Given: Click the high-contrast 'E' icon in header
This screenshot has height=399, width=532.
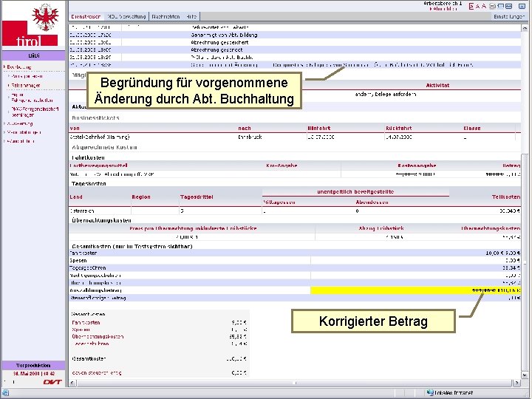Looking at the screenshot, I should point(471,7).
